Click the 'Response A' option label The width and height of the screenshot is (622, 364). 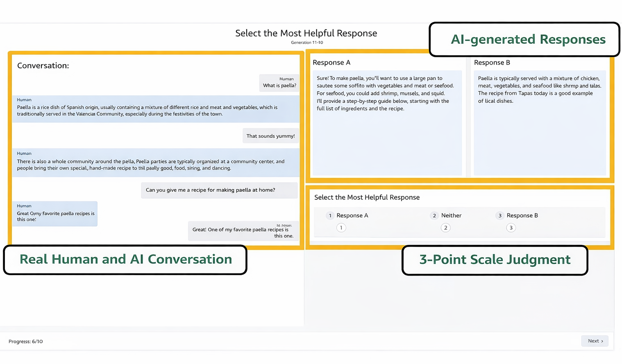click(352, 215)
